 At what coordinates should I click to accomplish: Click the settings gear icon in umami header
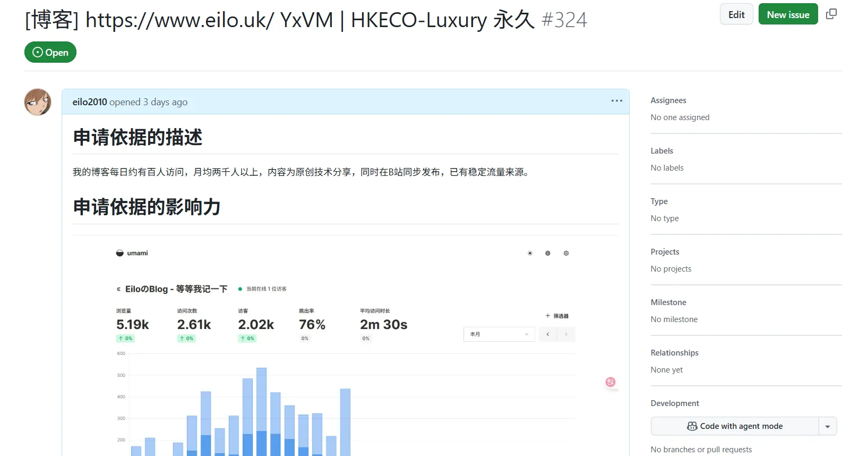tap(566, 254)
